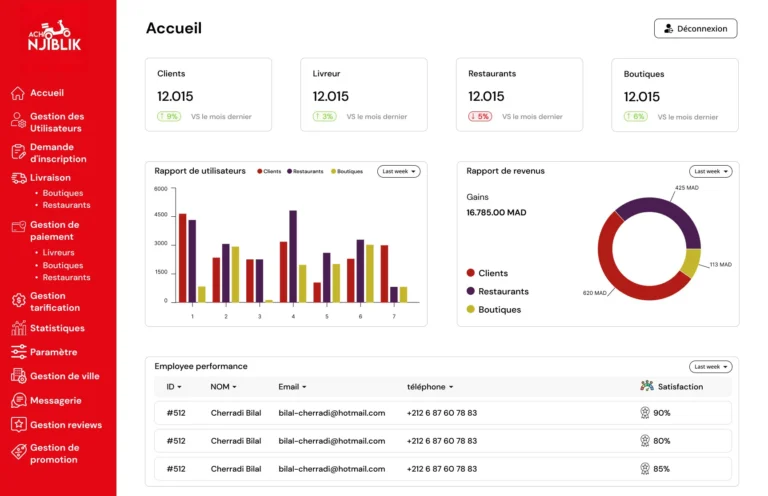
Task: Click the 6% growth badge on Boutiques
Action: (636, 117)
